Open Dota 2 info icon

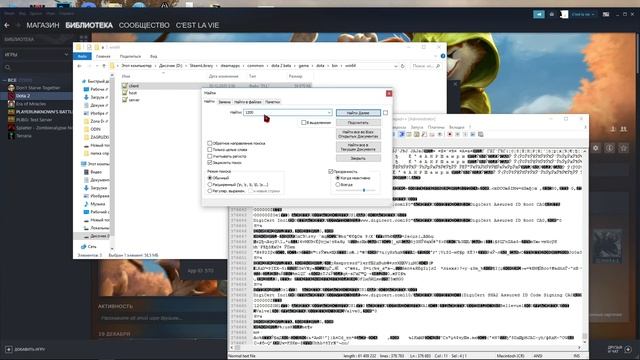click(x=609, y=148)
